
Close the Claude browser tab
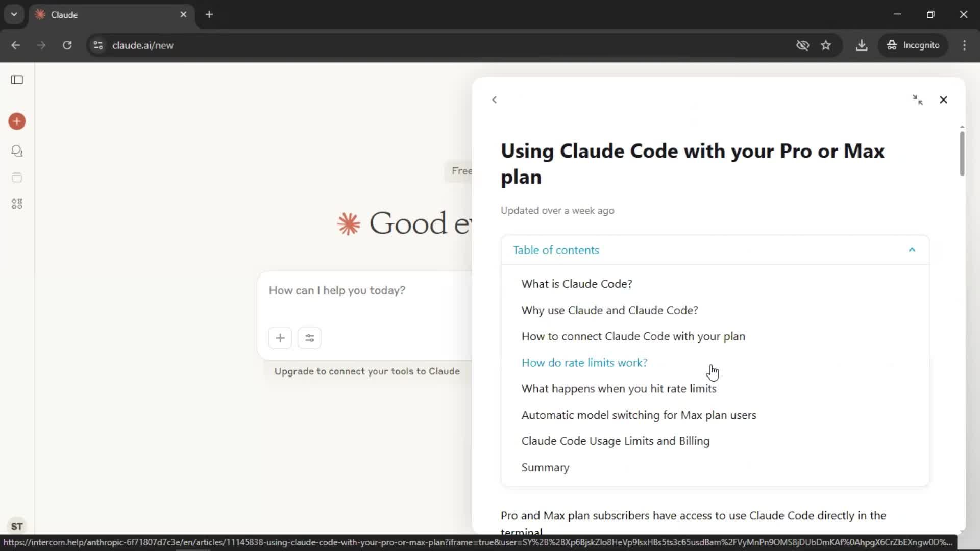(183, 14)
